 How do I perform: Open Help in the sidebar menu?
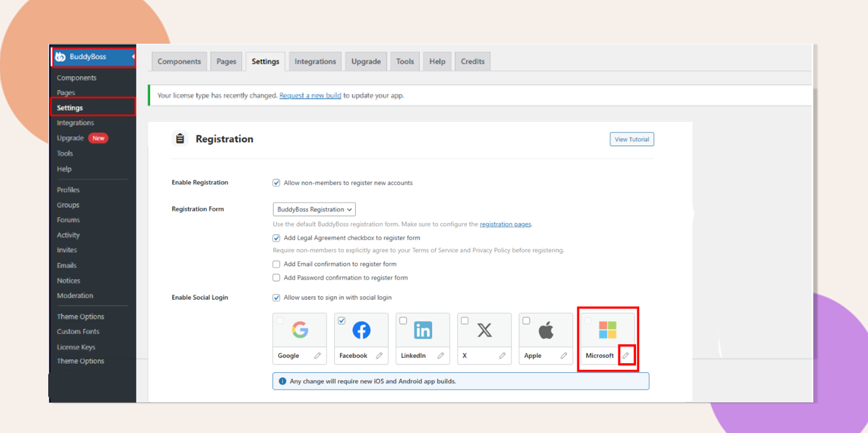pos(64,169)
